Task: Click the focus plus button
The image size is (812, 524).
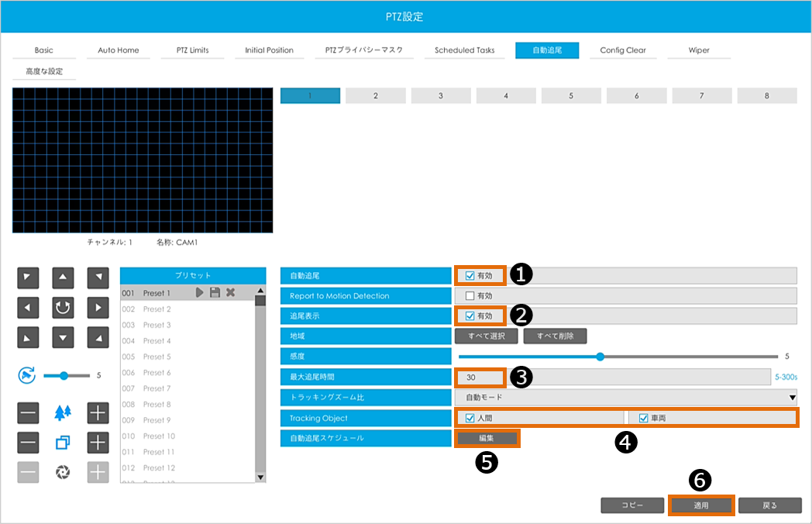Action: click(98, 443)
